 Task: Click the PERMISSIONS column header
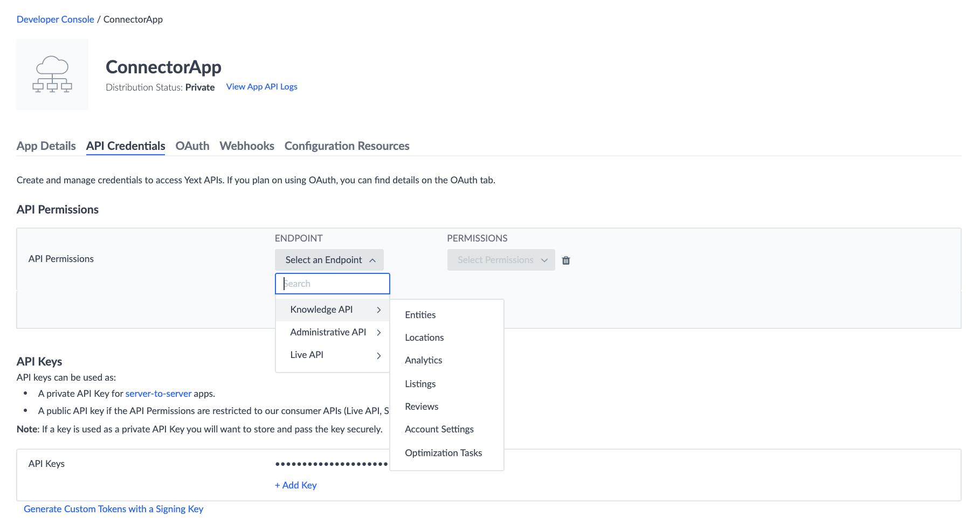(x=478, y=238)
